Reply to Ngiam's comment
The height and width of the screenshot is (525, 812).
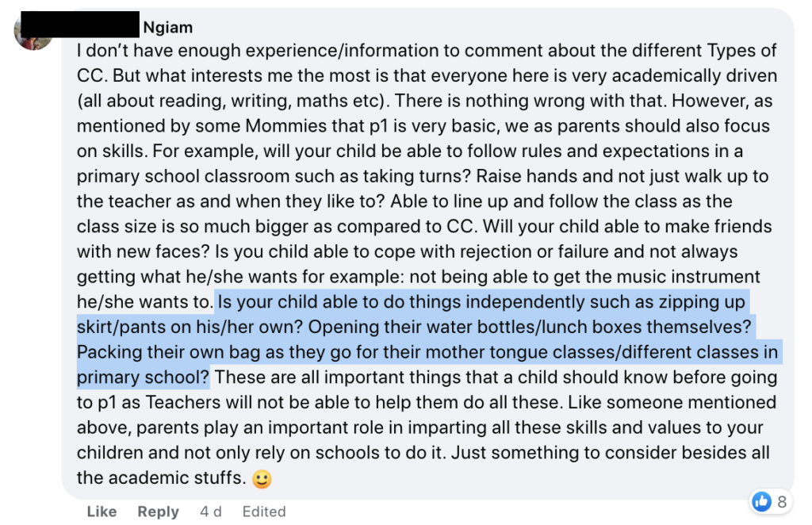point(158,512)
